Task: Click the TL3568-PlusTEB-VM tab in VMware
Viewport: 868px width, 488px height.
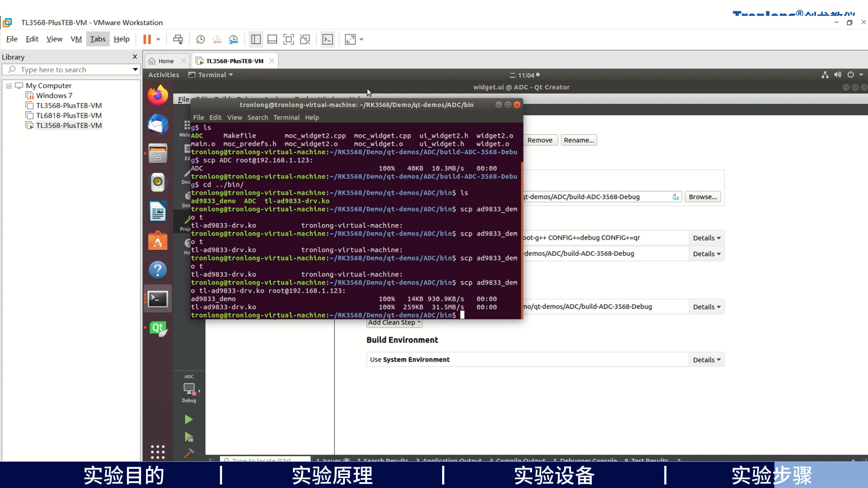Action: 234,60
